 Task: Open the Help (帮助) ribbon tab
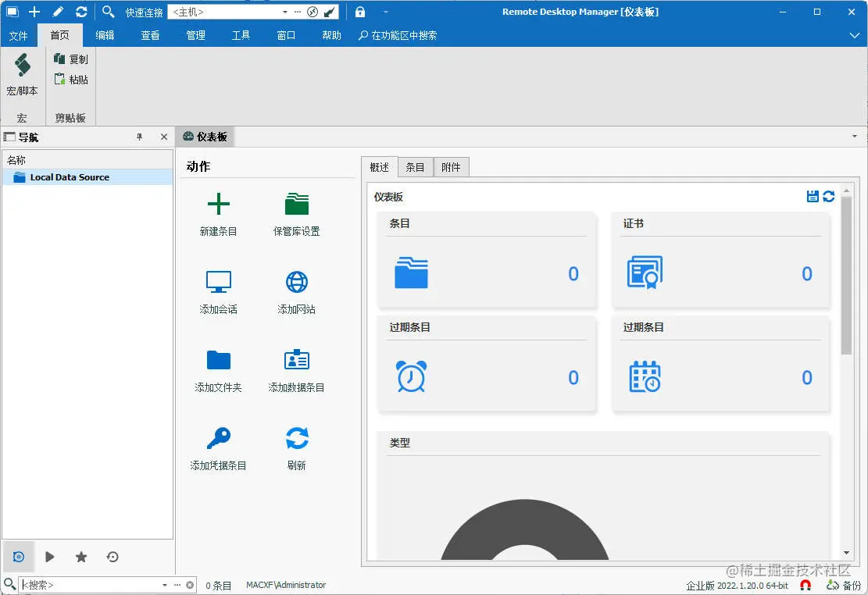pos(331,35)
